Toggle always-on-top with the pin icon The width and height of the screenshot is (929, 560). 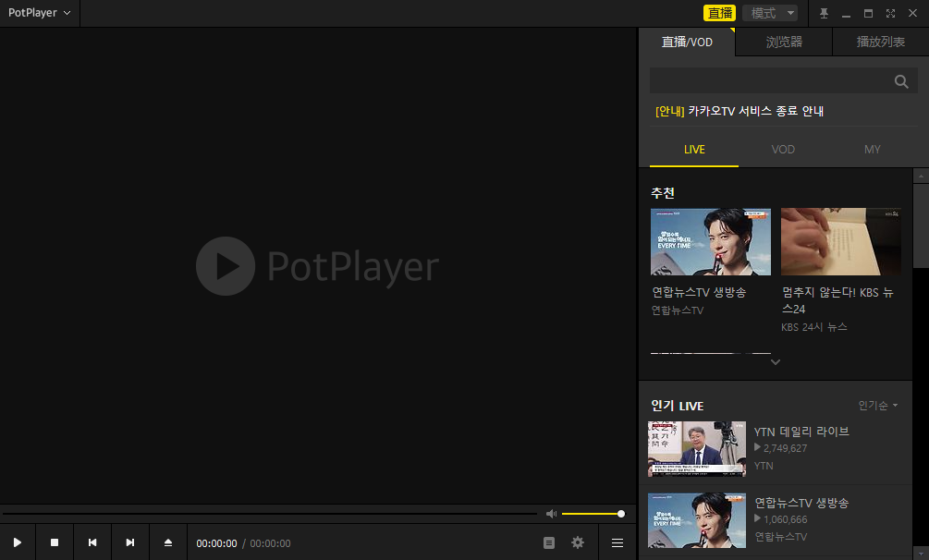822,13
